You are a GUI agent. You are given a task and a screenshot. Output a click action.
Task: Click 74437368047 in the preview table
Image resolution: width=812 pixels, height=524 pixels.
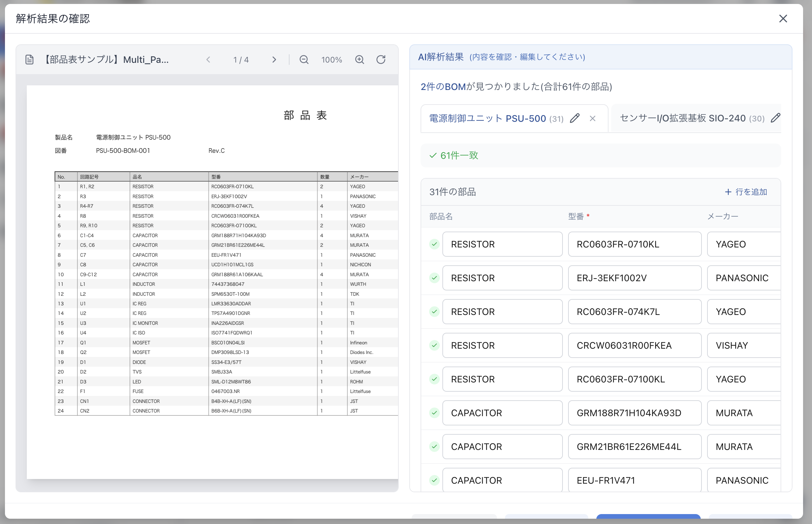point(228,284)
